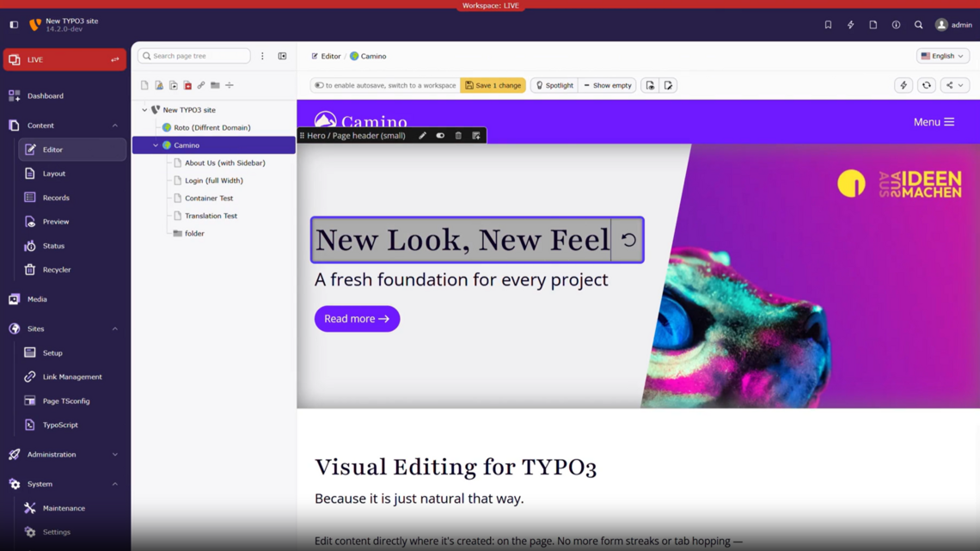Open the Link Management module
Image resolution: width=980 pixels, height=551 pixels.
tap(72, 377)
